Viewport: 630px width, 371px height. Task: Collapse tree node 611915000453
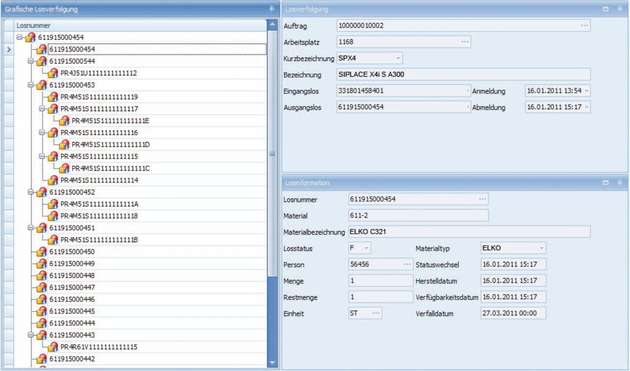30,85
